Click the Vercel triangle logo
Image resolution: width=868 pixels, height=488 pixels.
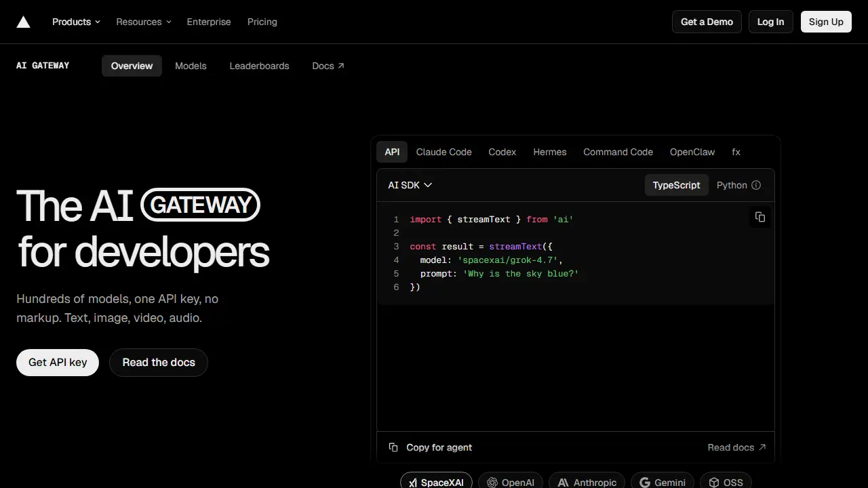click(x=23, y=22)
